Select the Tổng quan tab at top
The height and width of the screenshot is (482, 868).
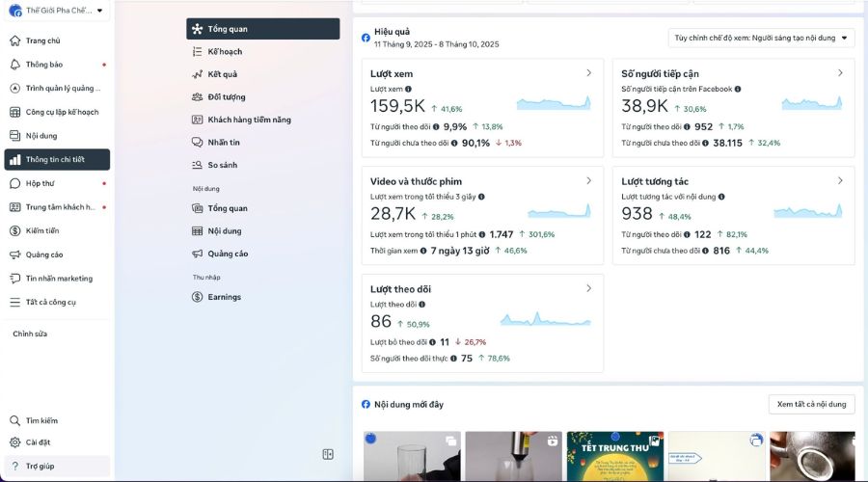pos(263,29)
